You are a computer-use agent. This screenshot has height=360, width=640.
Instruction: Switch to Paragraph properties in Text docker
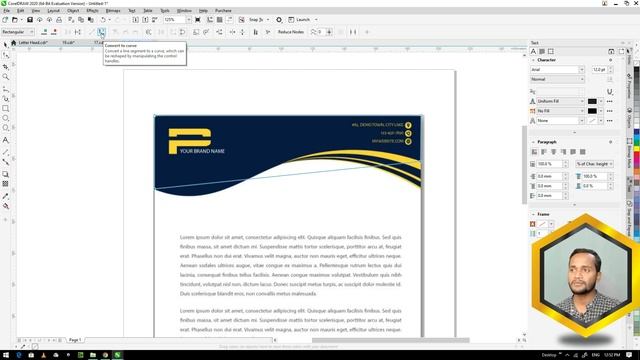pos(542,51)
